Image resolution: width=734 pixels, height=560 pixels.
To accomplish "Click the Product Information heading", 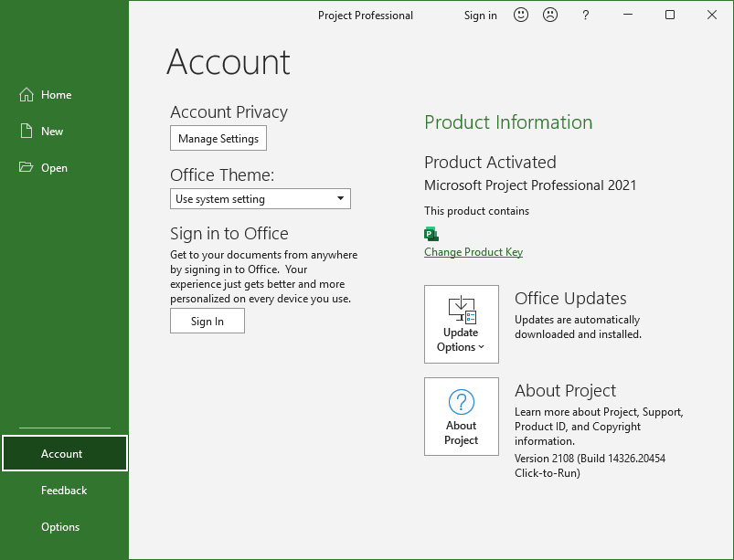I will 508,122.
